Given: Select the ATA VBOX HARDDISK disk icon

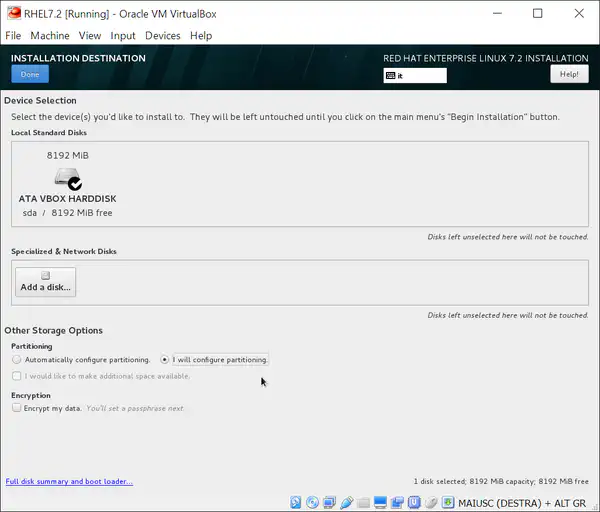Looking at the screenshot, I should pos(67,180).
